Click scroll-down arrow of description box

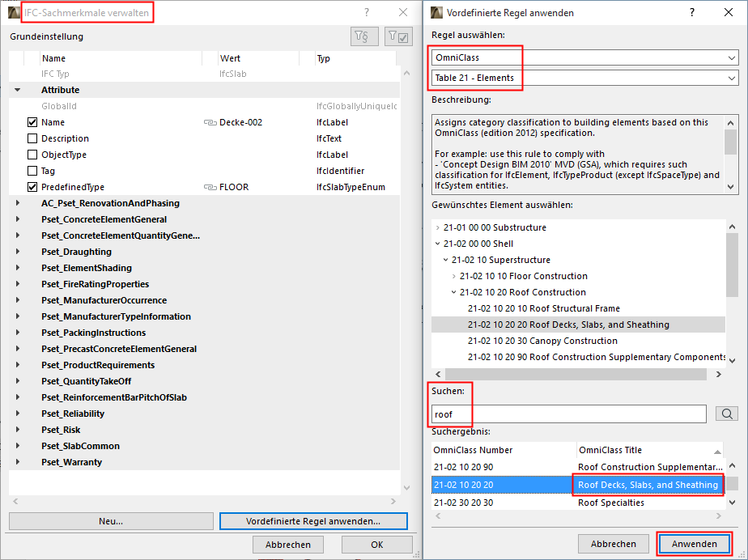coord(731,187)
